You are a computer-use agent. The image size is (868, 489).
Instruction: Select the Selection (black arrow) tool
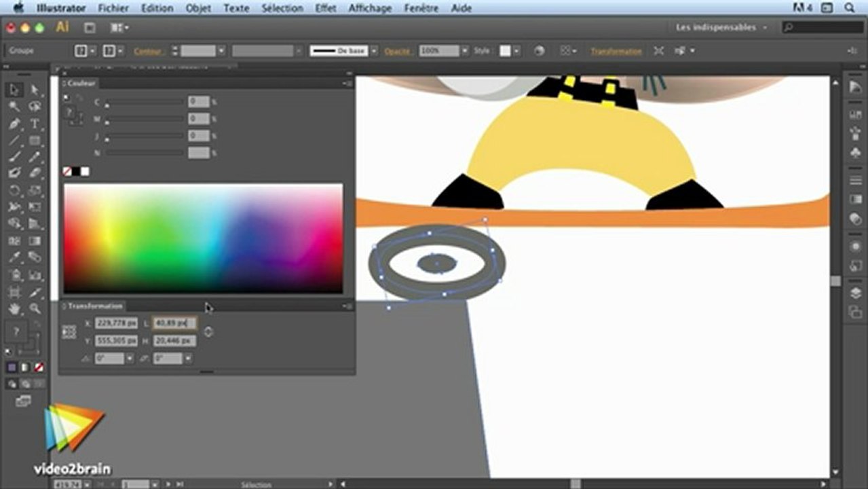pos(15,90)
